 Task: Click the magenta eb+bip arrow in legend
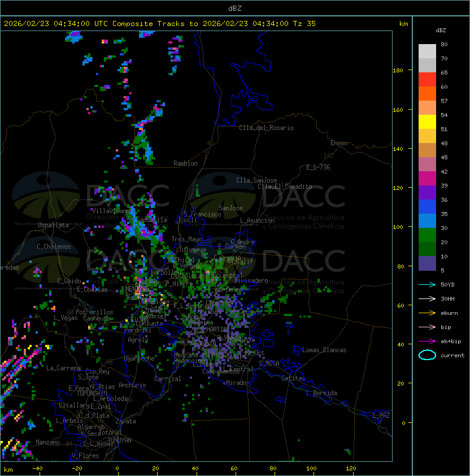click(x=427, y=341)
